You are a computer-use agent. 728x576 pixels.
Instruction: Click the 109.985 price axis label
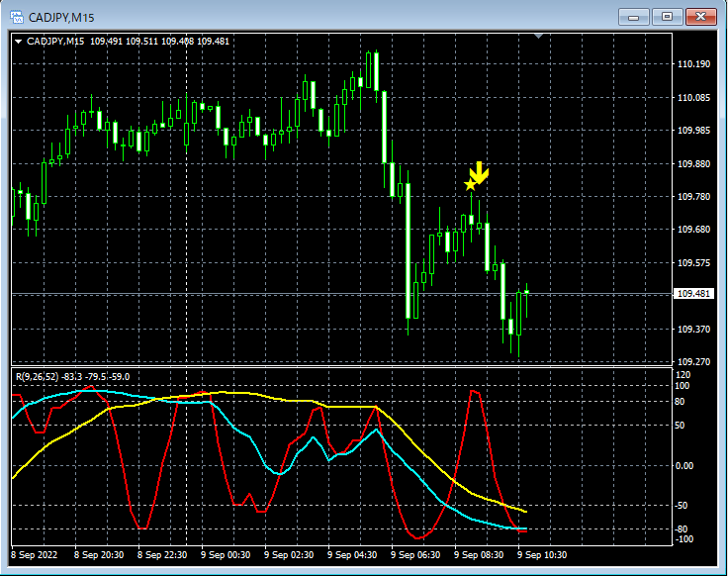(x=693, y=131)
